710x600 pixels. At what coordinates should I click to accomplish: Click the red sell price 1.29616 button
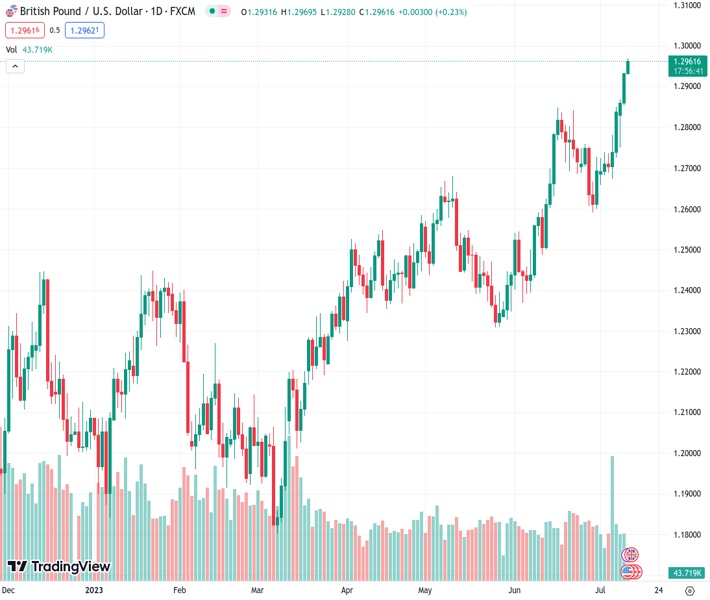click(x=23, y=30)
